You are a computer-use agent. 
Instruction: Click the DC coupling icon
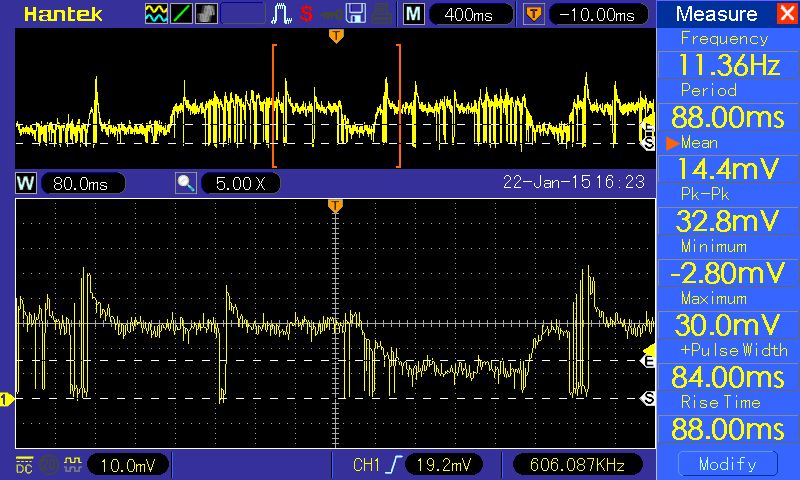click(x=24, y=465)
